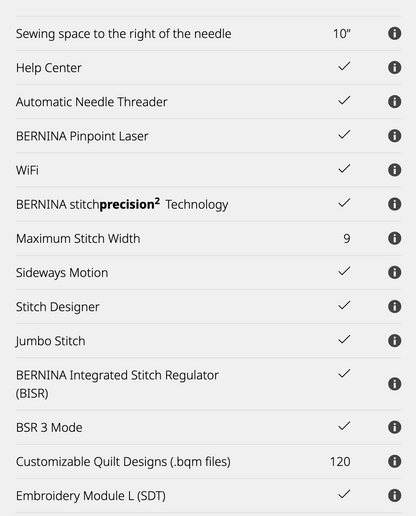
Task: Show info for Automatic Needle Threader
Action: [394, 102]
